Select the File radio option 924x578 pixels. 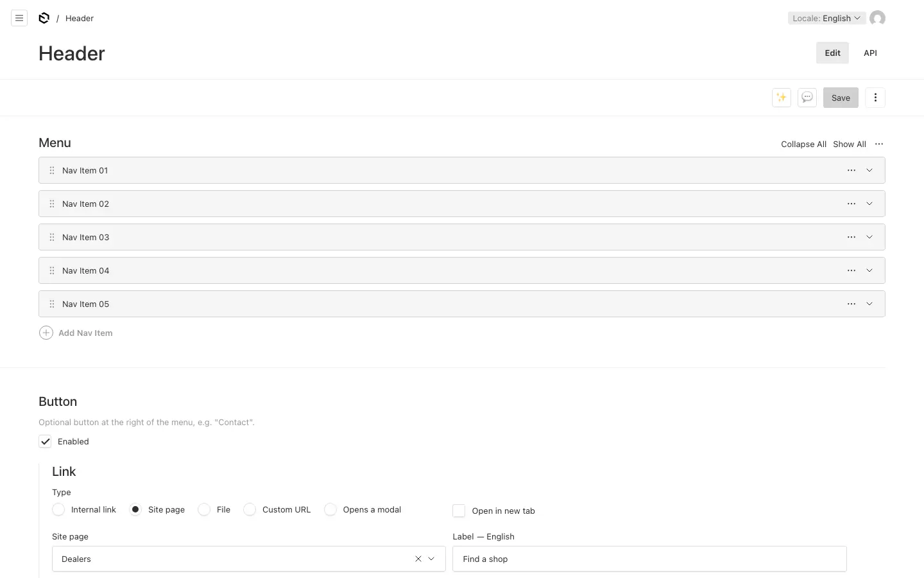point(204,509)
